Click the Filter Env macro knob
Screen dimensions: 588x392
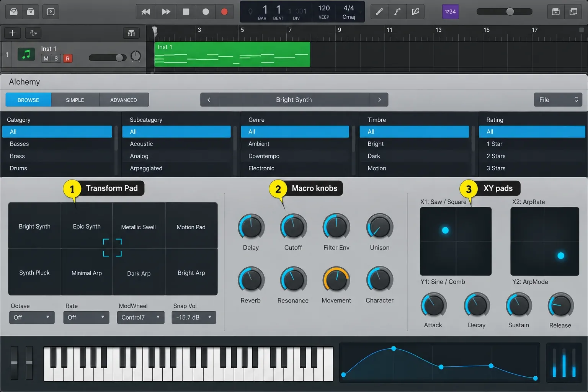(x=336, y=227)
